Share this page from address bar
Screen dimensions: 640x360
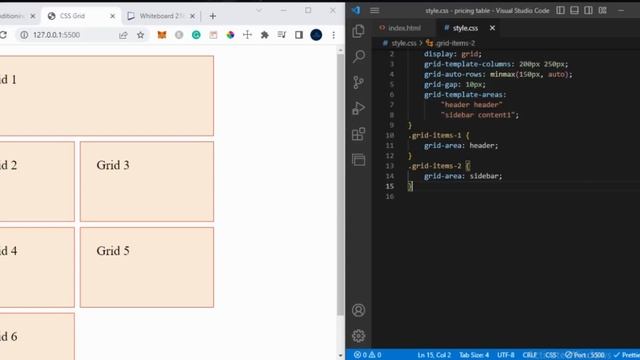click(123, 35)
